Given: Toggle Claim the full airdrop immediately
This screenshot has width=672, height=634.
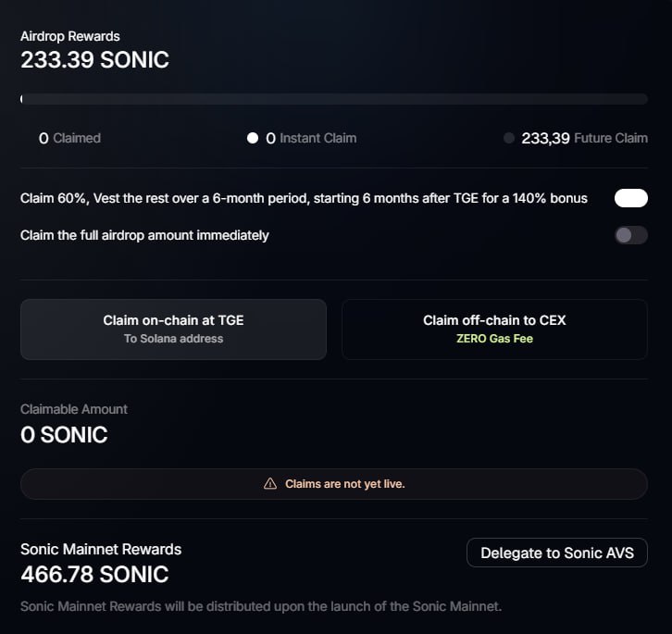Looking at the screenshot, I should tap(631, 235).
